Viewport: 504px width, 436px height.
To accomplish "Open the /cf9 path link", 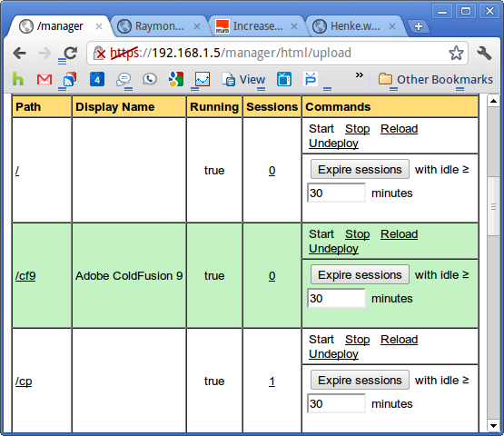I will pos(25,275).
